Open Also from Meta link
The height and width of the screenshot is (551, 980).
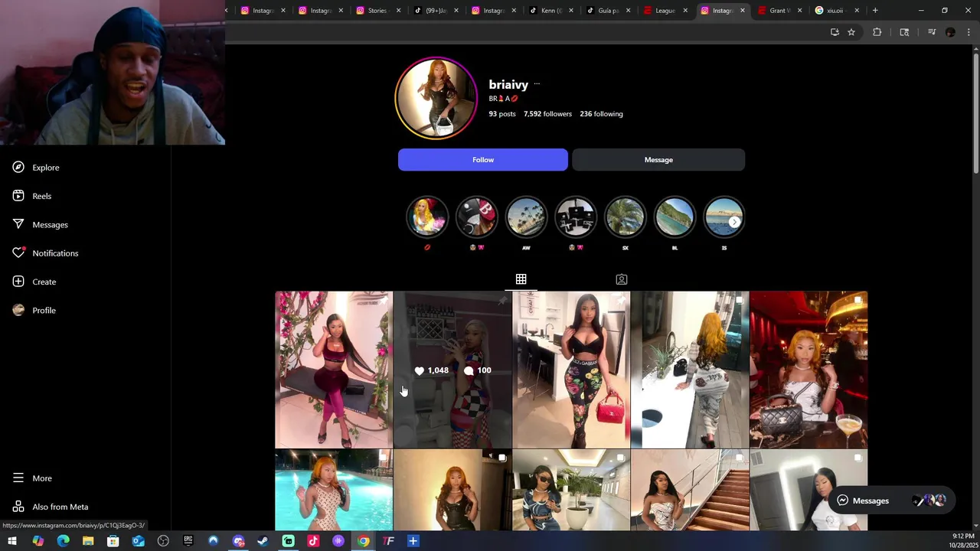50,507
